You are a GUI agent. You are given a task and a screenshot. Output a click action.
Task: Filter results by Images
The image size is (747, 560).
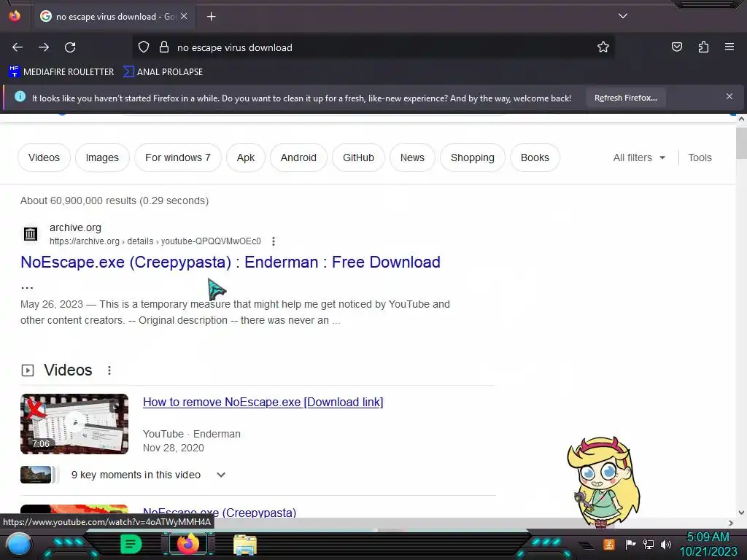tap(102, 157)
